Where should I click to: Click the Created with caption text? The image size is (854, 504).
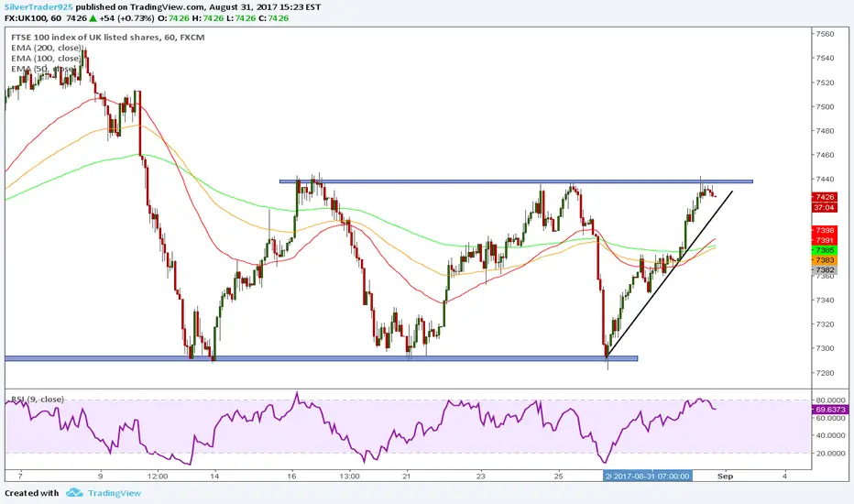[31, 493]
